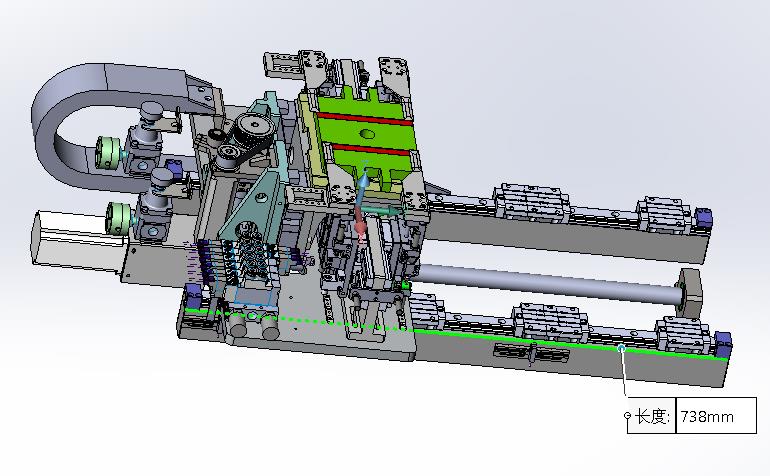
Task: Click the 长度: label in the callout
Action: (x=653, y=416)
